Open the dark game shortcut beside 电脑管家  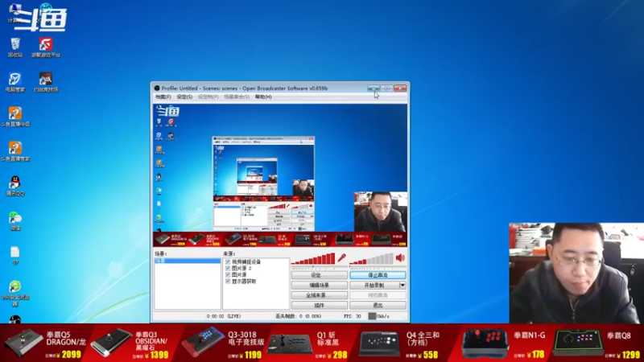click(46, 82)
